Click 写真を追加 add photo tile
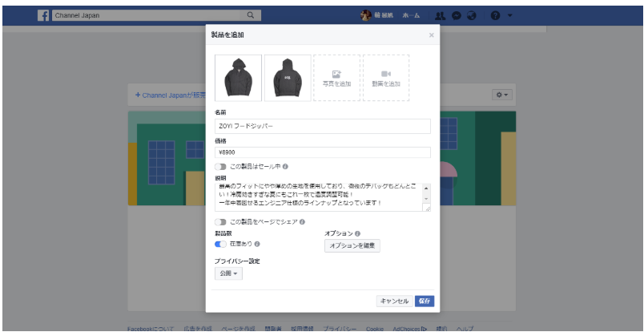This screenshot has height=332, width=644. click(x=336, y=78)
